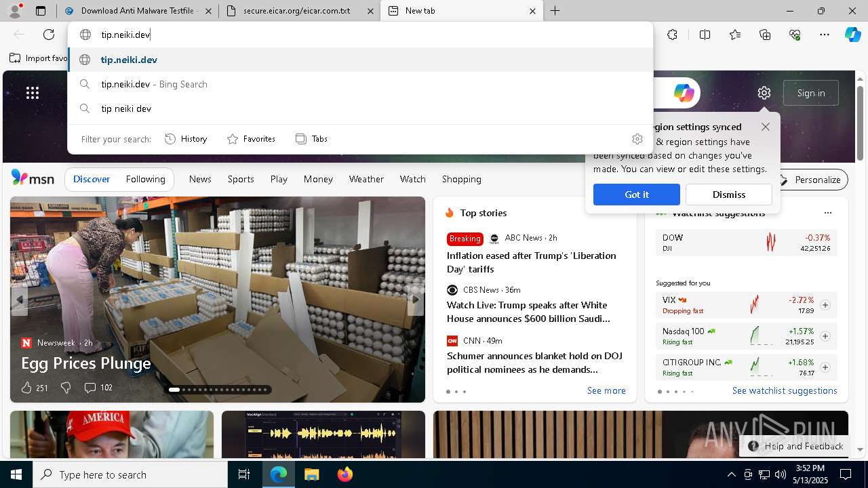Open Firefox from taskbar

(x=344, y=474)
